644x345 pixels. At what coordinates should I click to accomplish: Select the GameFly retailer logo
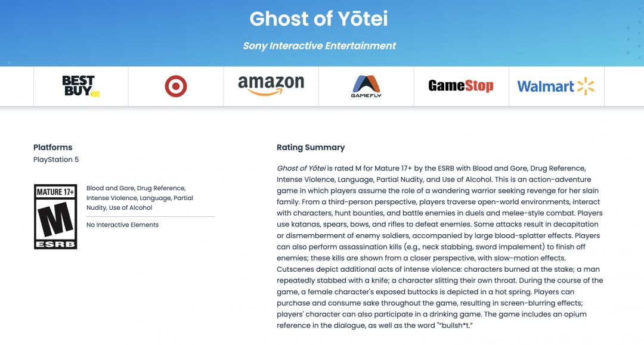[366, 86]
